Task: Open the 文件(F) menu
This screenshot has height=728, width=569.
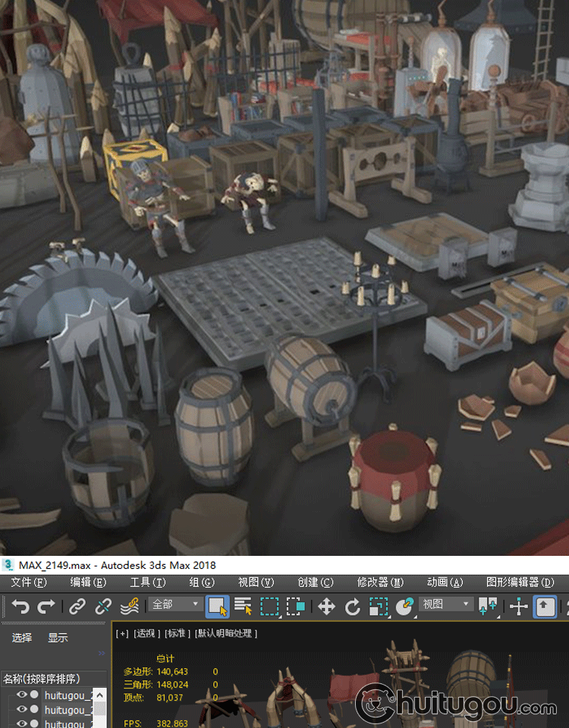Action: pyautogui.click(x=29, y=582)
